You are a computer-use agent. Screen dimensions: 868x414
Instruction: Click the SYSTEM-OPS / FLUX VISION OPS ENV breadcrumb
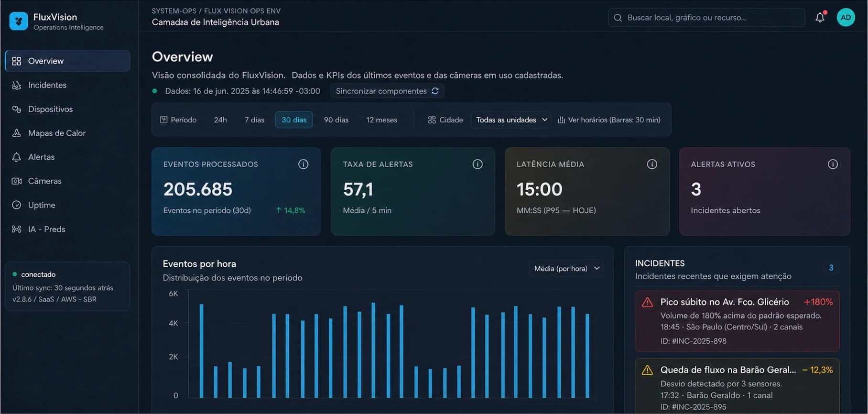click(x=216, y=11)
